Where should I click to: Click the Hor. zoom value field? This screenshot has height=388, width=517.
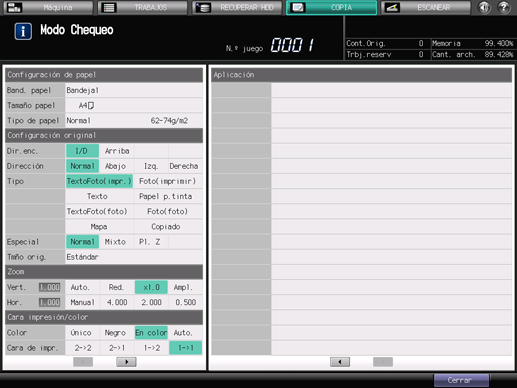50,302
